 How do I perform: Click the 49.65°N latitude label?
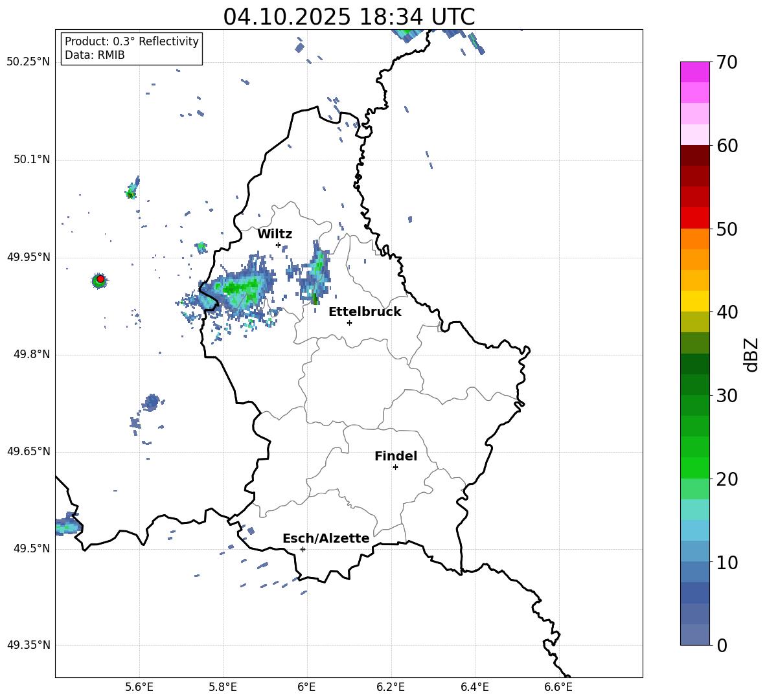point(29,451)
